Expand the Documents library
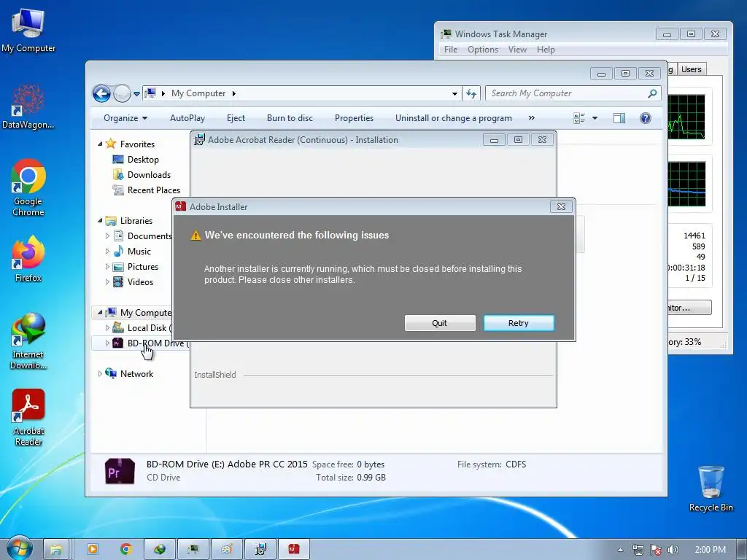Screen dimensions: 747x560 click(107, 236)
